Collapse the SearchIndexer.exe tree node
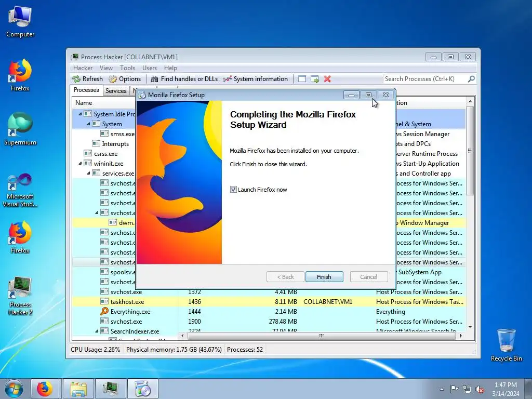The image size is (532, 399). point(97,331)
